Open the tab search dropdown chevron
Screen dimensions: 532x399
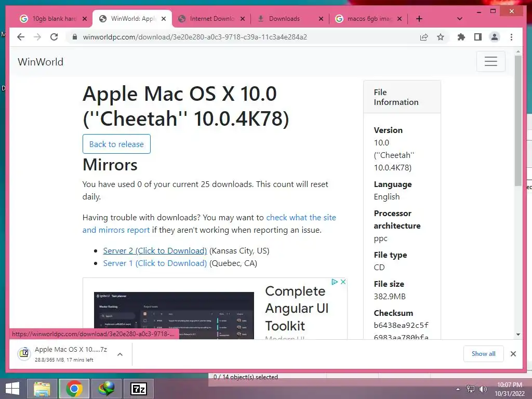click(x=460, y=19)
